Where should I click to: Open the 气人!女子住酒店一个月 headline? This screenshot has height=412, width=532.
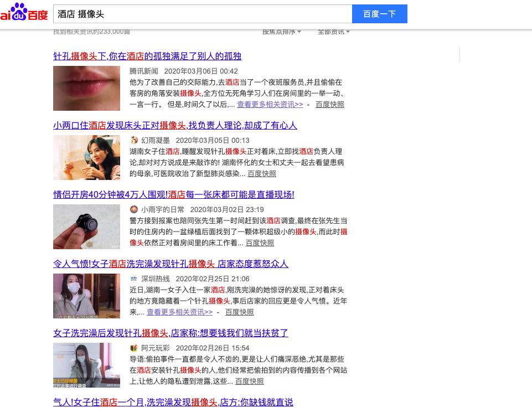(x=173, y=402)
